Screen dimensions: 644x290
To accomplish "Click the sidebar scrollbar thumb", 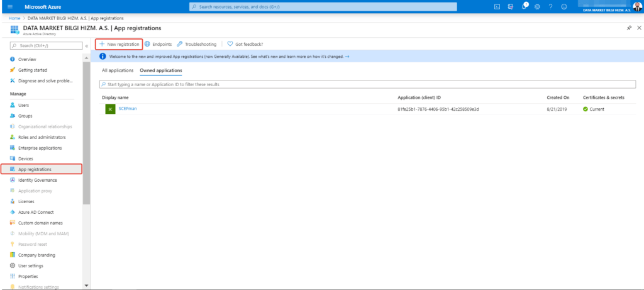I will point(86,133).
